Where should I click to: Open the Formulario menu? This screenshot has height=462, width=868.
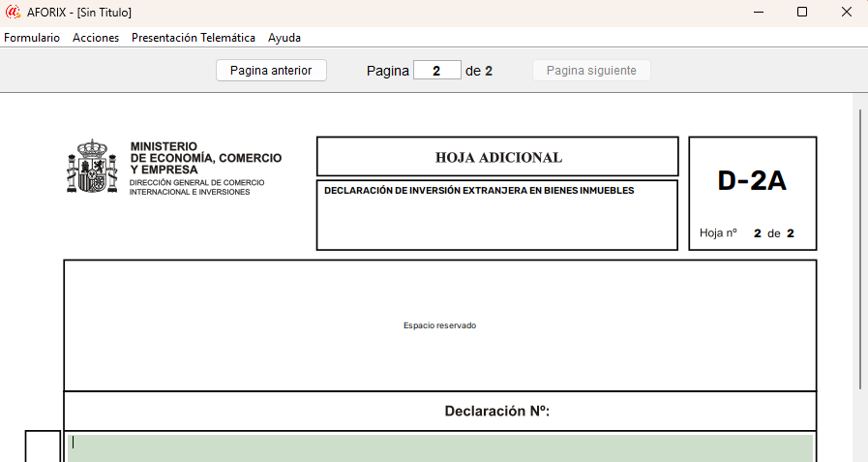click(32, 38)
